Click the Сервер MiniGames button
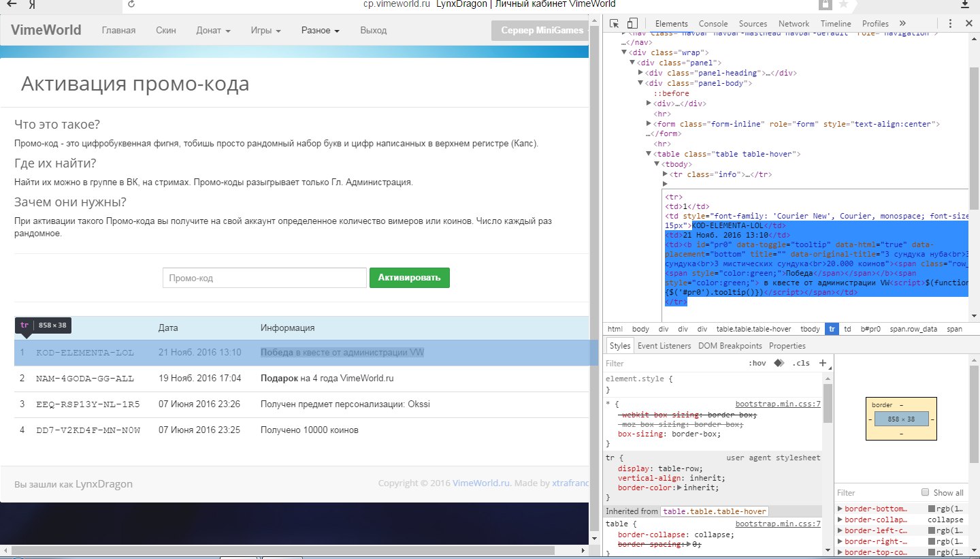 point(540,31)
